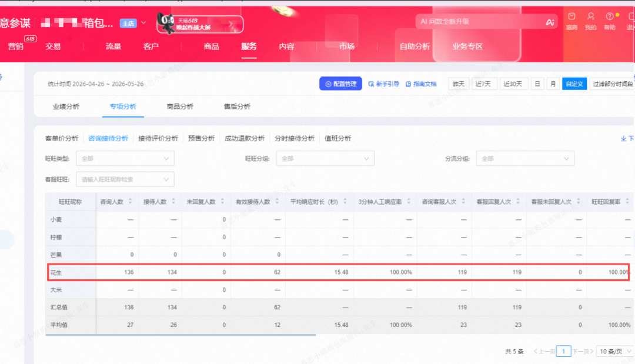
Task: Click the 天猫618 唤起作战大屏 banner
Action: 200,24
